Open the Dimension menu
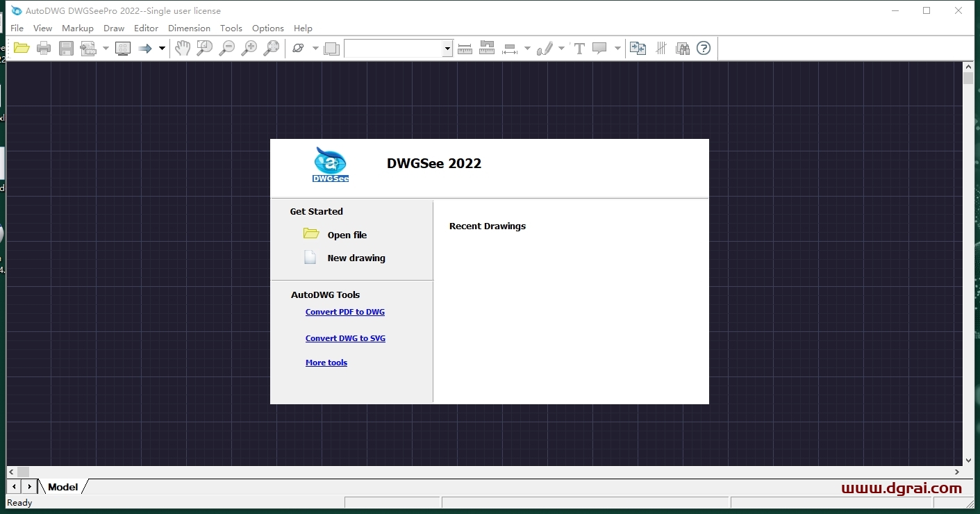 click(x=189, y=28)
